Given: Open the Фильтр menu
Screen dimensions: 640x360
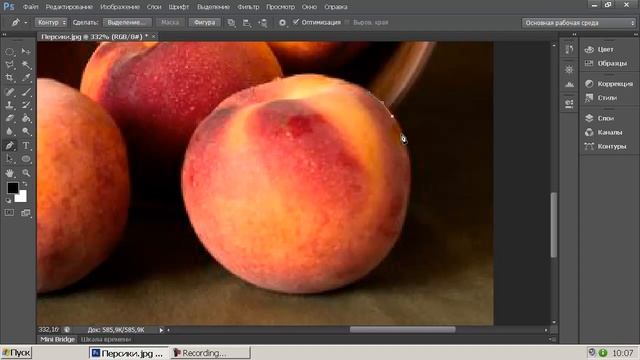Looking at the screenshot, I should point(248,7).
